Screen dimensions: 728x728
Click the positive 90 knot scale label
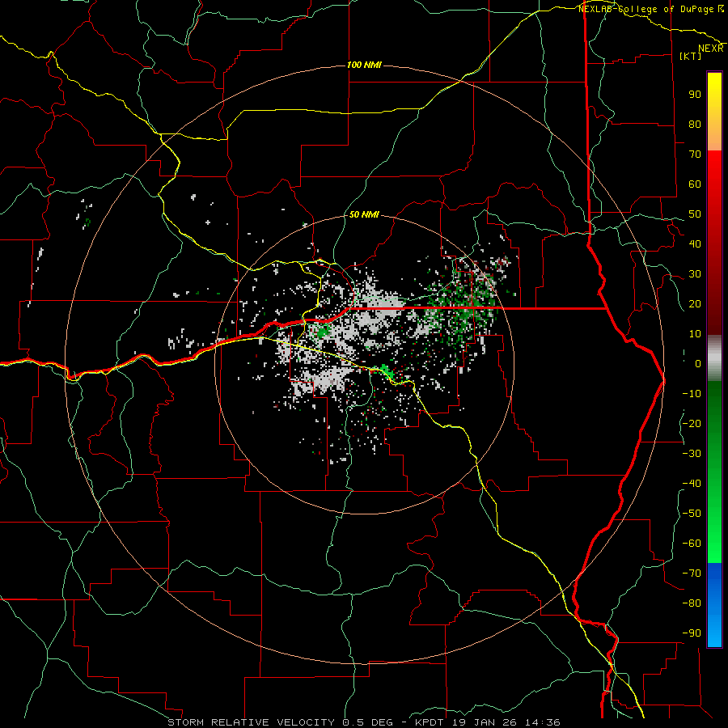coord(695,95)
